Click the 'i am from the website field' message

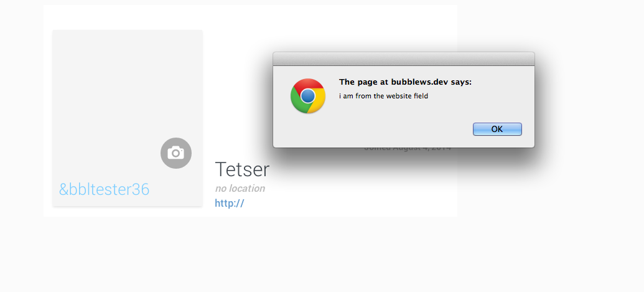[384, 96]
